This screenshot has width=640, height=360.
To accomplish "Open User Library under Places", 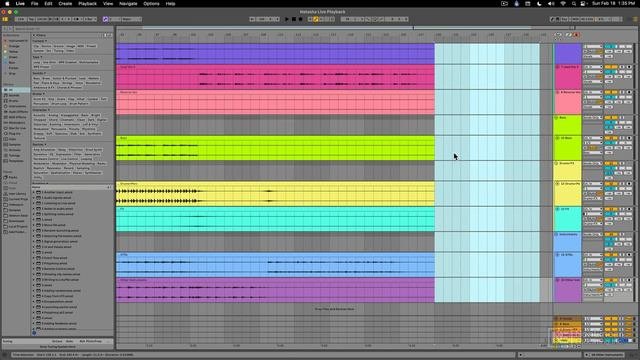I will tap(17, 194).
